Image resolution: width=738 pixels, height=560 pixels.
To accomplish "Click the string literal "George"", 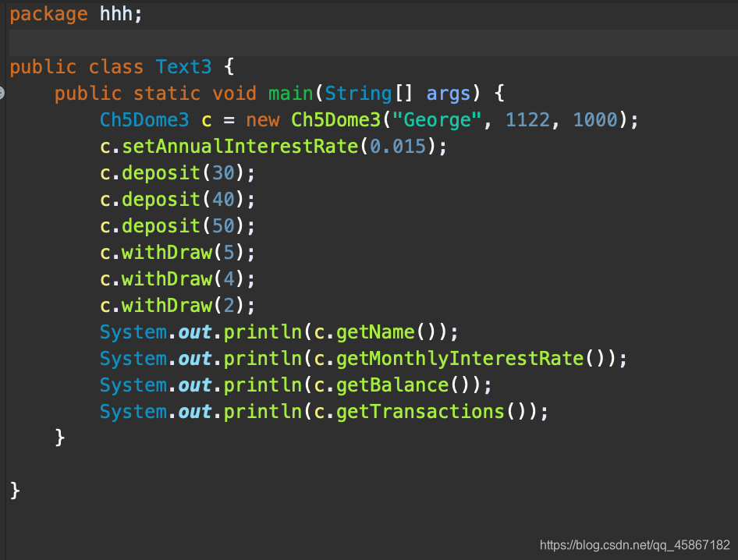I will click(x=437, y=120).
